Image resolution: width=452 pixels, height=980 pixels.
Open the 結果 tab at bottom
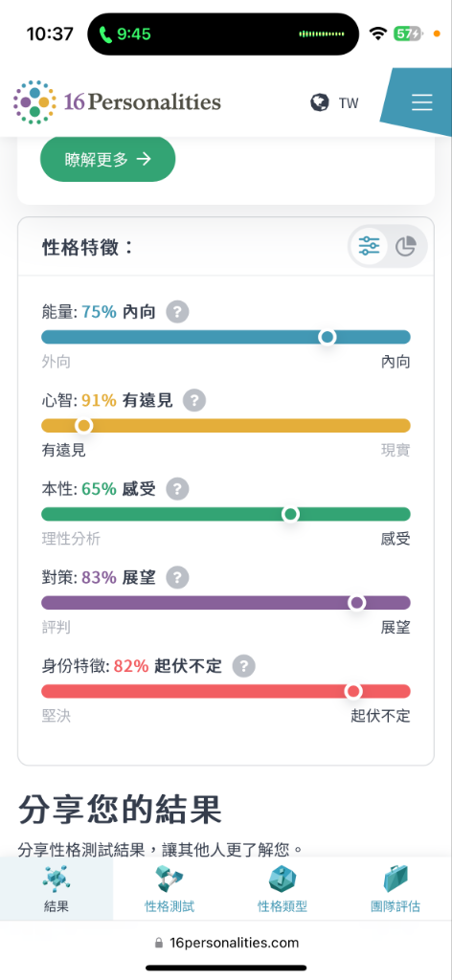click(x=56, y=889)
